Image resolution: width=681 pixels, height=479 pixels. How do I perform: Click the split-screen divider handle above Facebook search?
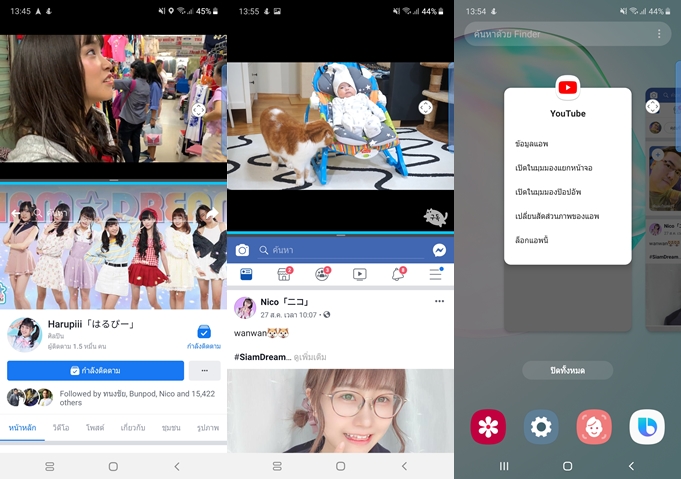coord(340,234)
